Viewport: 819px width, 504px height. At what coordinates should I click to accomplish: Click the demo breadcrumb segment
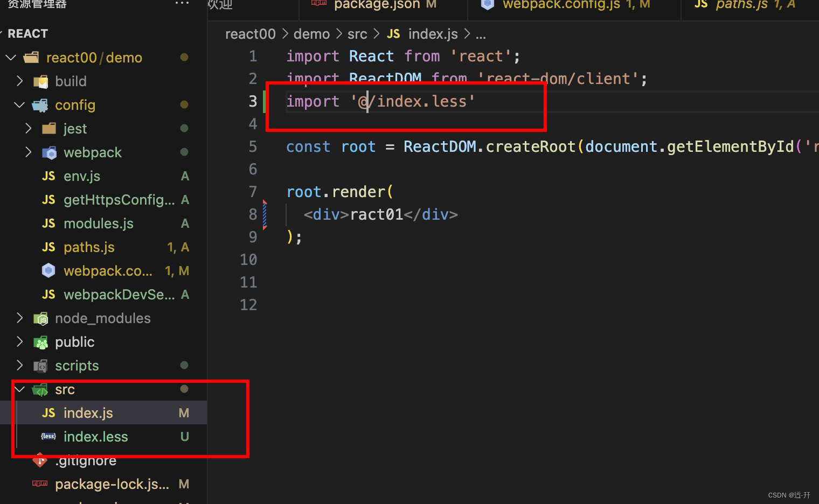(311, 34)
